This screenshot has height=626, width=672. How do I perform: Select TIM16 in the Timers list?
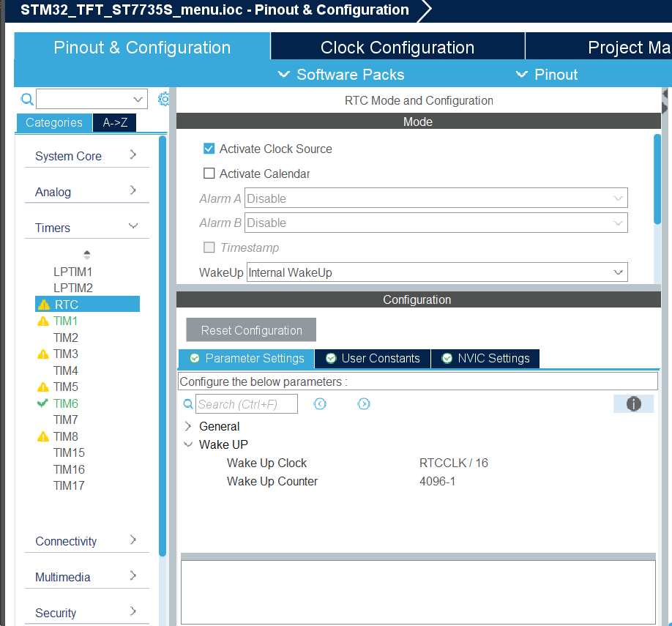[69, 469]
